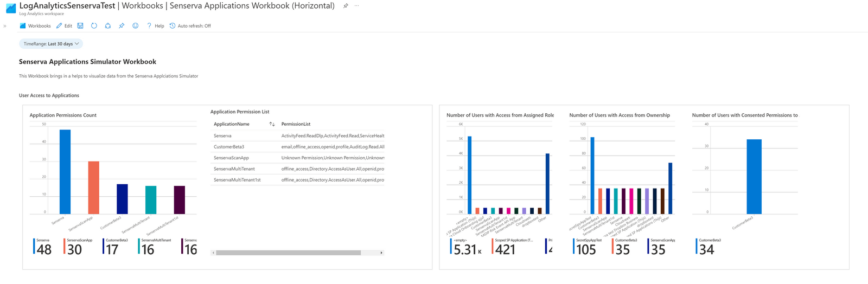Open the ellipsis more options in title
The image size is (868, 284).
coord(356,6)
